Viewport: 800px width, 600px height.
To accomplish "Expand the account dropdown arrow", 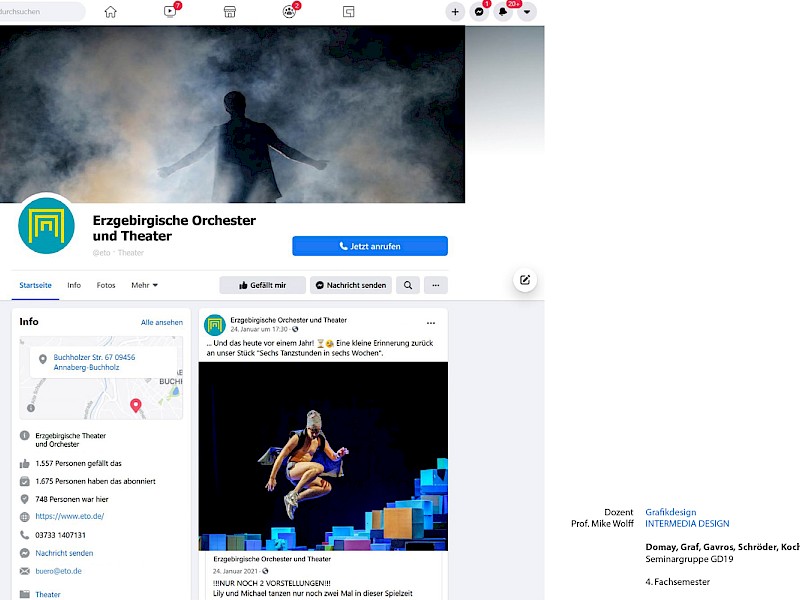I will point(527,12).
